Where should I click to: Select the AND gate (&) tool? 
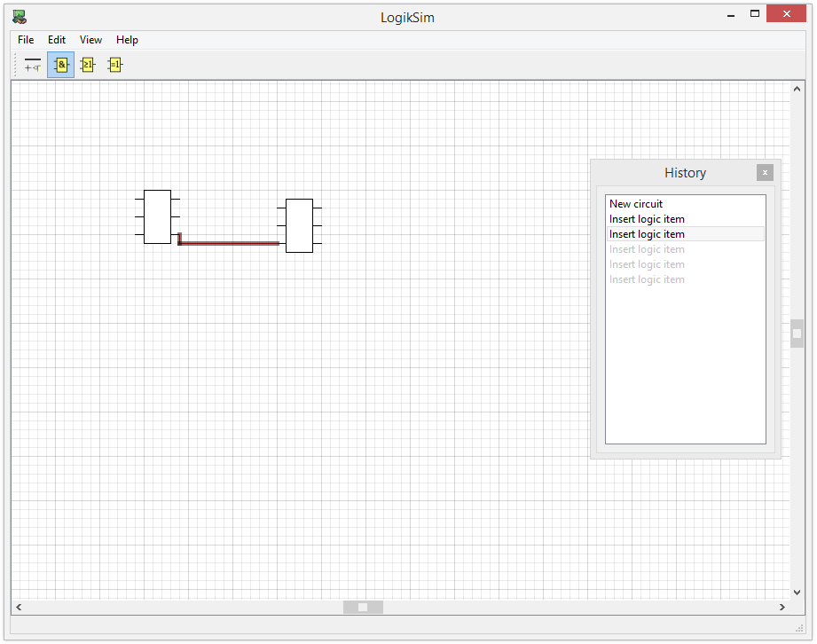tap(60, 65)
